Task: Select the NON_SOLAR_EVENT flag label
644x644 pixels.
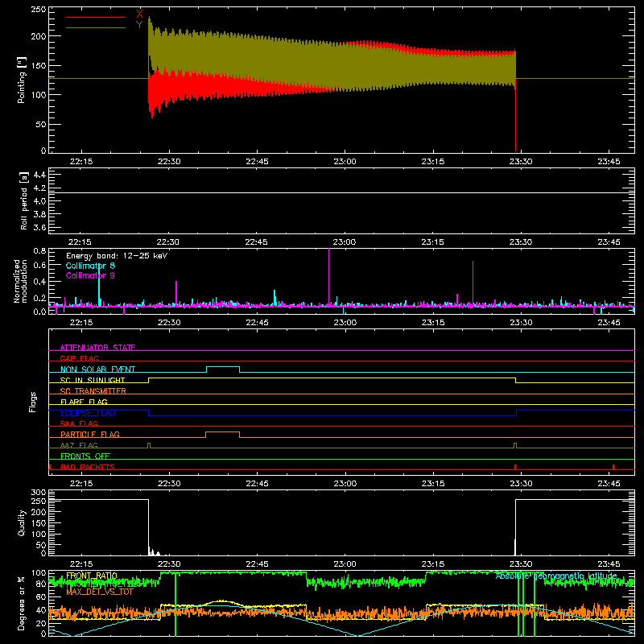Action: [x=97, y=369]
